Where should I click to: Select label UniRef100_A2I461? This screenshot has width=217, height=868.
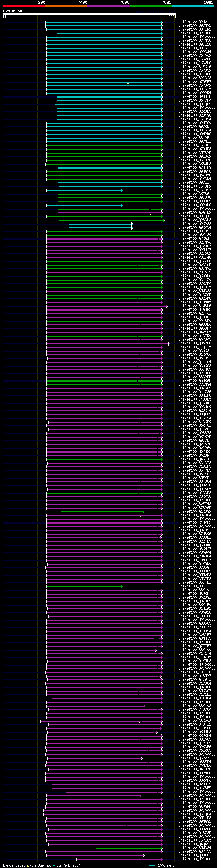195,314
